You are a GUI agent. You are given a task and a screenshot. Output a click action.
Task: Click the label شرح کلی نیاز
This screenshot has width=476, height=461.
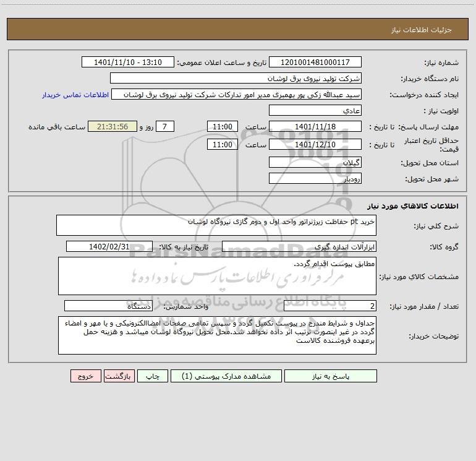click(x=436, y=226)
